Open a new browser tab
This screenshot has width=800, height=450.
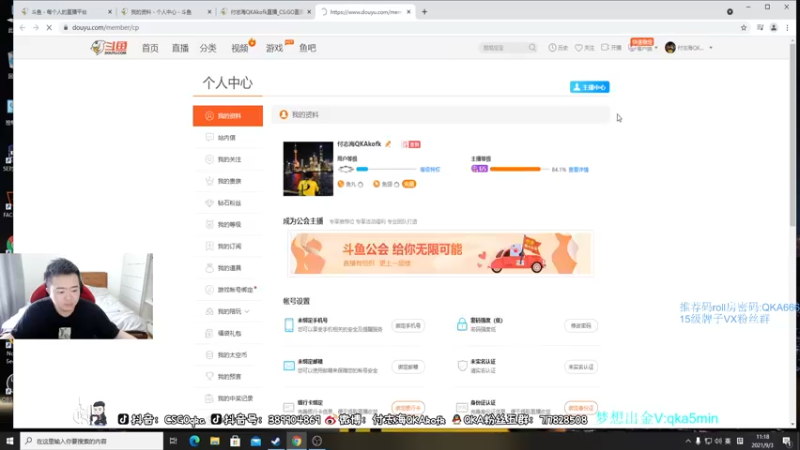coord(424,12)
